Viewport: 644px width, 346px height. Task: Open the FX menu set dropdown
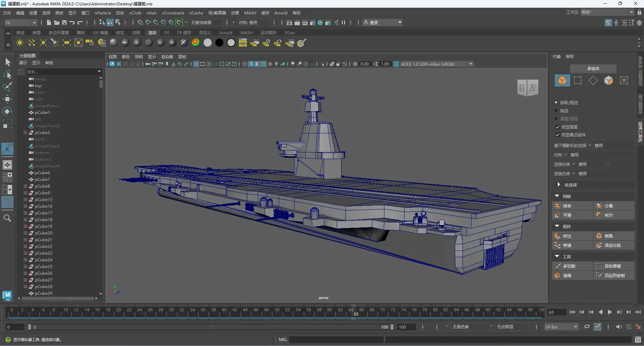click(21, 23)
